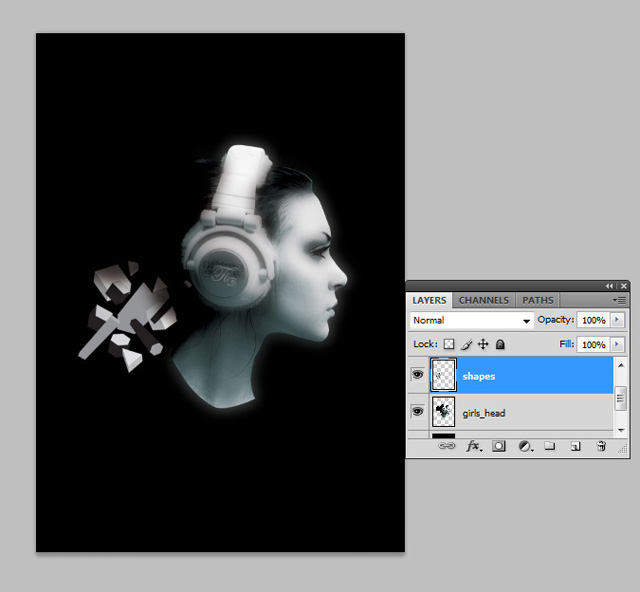This screenshot has height=592, width=640.
Task: Add a layer mask
Action: pyautogui.click(x=499, y=446)
